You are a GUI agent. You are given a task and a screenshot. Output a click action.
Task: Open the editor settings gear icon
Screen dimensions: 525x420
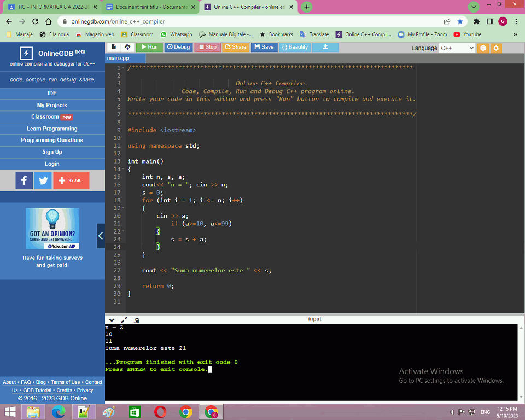tap(496, 48)
